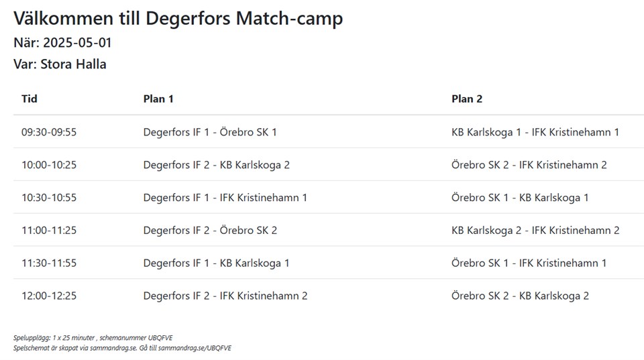The width and height of the screenshot is (644, 360).
Task: Click the 09:30-09:55 time slot
Action: (x=49, y=132)
